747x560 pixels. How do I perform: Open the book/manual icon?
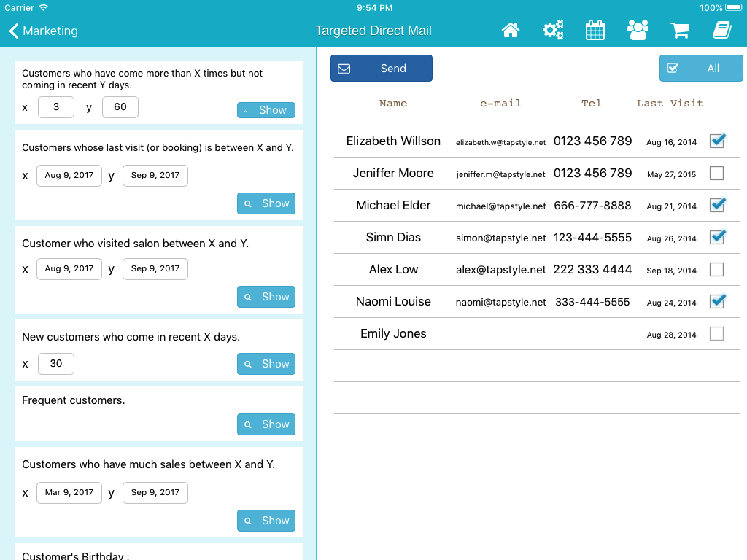[x=721, y=31]
